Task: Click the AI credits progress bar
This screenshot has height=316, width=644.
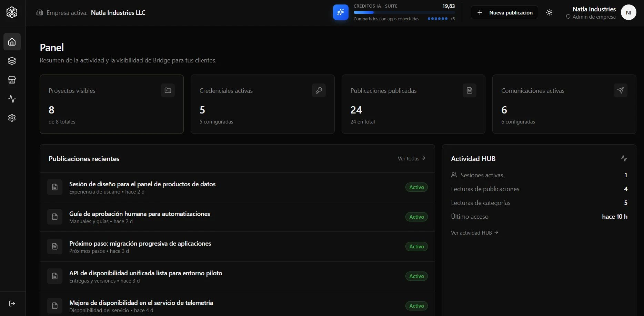Action: pyautogui.click(x=404, y=12)
